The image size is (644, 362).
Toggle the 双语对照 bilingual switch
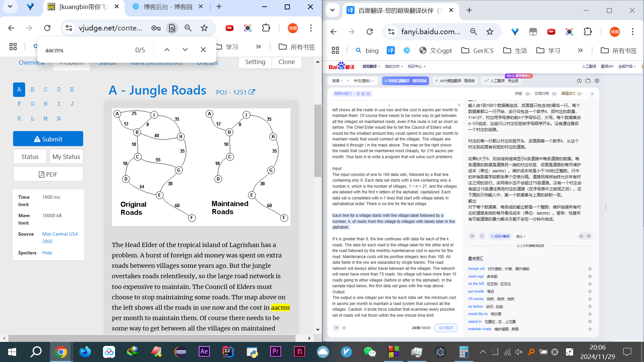coord(554,94)
